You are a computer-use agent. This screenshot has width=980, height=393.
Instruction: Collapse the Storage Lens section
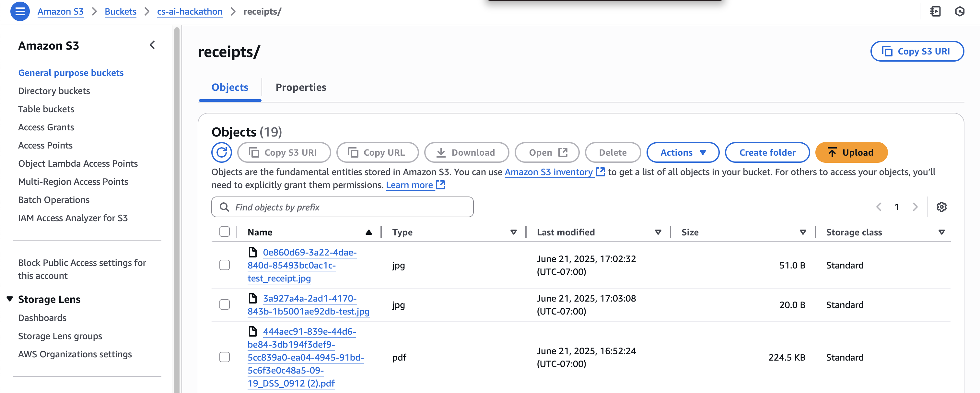10,299
